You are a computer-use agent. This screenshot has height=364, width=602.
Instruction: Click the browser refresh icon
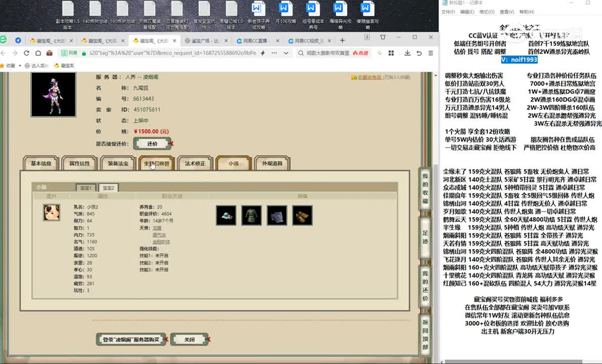click(x=25, y=53)
